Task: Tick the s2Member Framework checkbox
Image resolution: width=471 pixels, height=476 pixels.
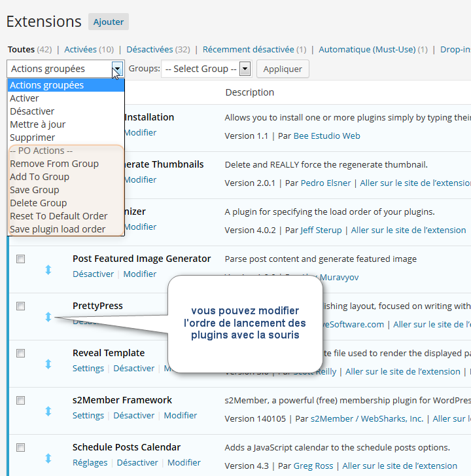Action: (x=21, y=400)
